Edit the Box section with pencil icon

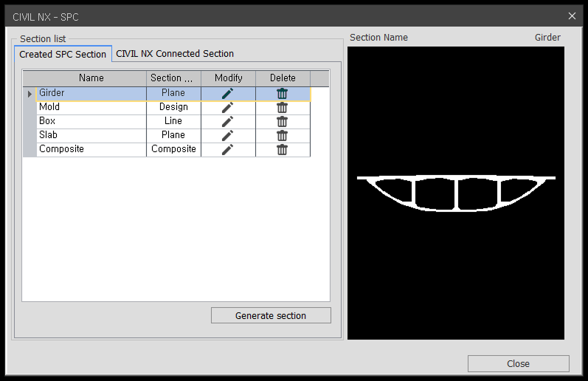[x=228, y=122]
